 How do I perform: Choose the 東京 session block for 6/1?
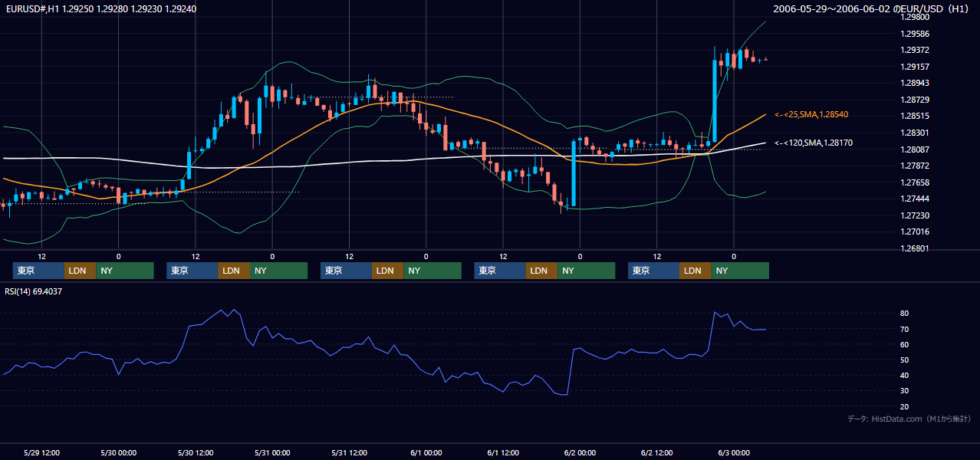500,271
